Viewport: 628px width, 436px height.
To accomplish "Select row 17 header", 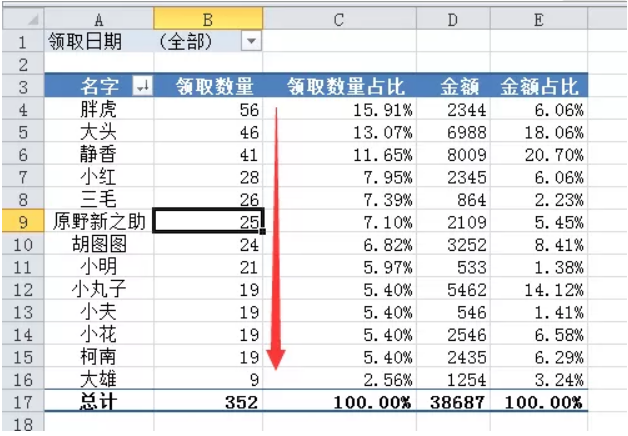I will click(23, 402).
